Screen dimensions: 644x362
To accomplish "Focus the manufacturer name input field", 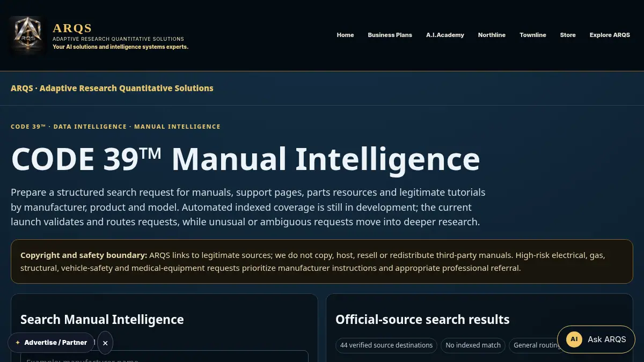I will pos(164,357).
